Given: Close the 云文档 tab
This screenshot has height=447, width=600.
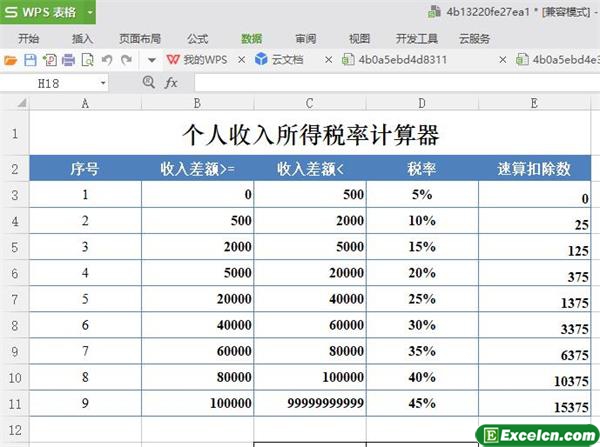Looking at the screenshot, I should [x=328, y=60].
